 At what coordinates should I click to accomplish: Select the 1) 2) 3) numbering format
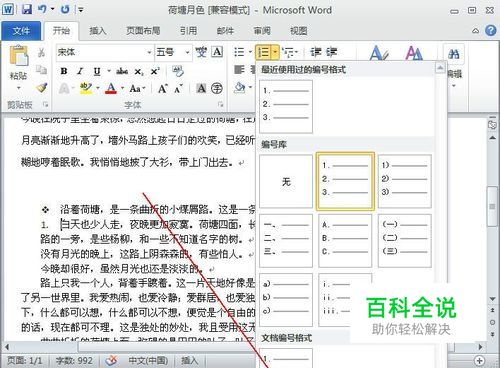pyautogui.click(x=404, y=182)
